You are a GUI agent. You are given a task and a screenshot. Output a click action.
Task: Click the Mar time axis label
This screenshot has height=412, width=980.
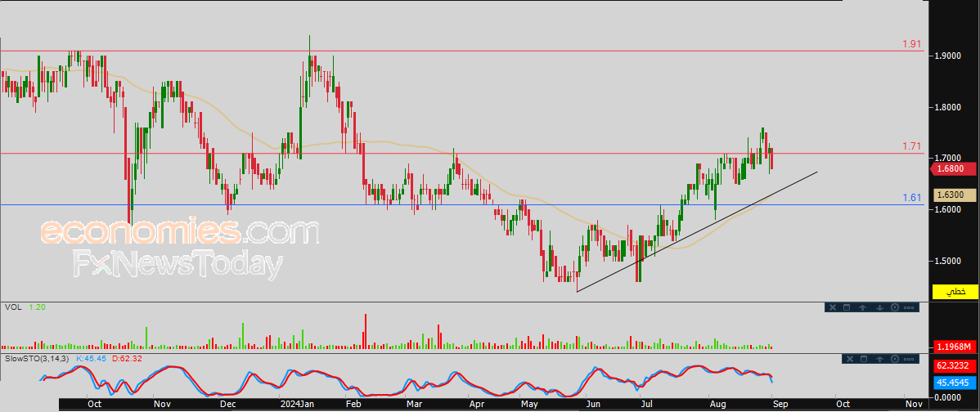click(415, 405)
